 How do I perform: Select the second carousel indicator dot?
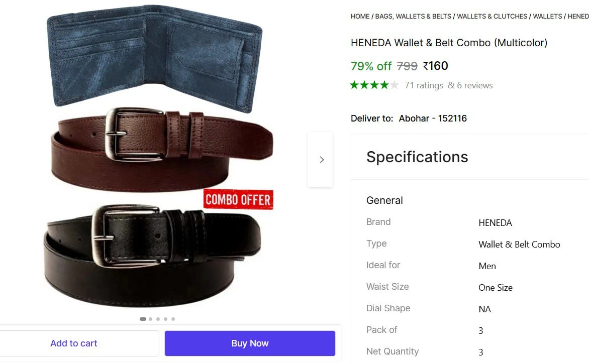coord(151,319)
